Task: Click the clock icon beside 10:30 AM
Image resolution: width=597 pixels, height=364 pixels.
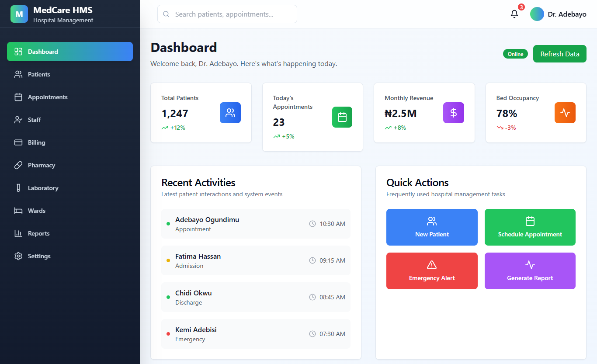Action: [312, 224]
